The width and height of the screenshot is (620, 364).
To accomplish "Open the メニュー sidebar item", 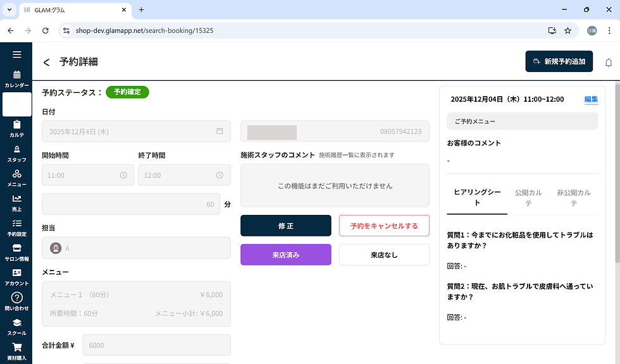I will [x=16, y=178].
